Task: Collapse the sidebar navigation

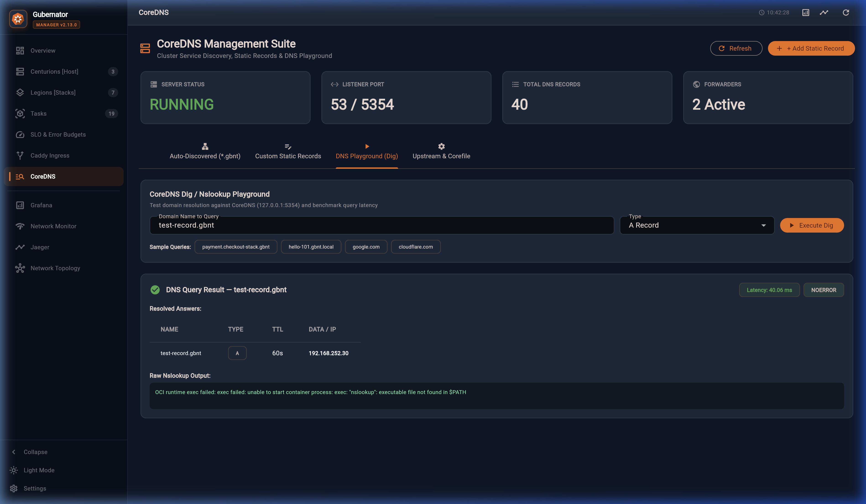Action: [x=35, y=452]
